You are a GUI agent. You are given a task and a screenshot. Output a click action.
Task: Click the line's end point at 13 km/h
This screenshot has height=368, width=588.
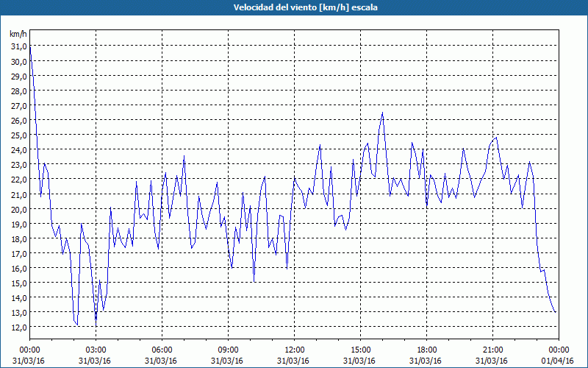click(x=555, y=312)
